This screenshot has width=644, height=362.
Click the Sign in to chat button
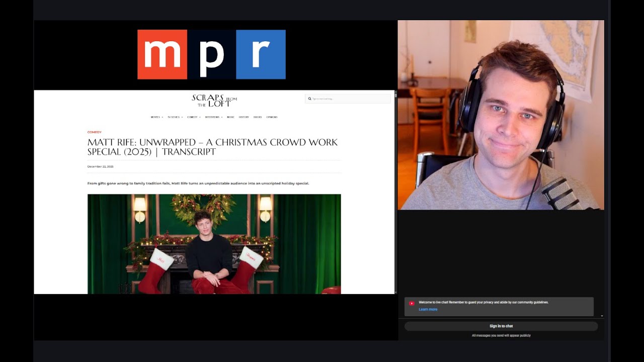[501, 326]
